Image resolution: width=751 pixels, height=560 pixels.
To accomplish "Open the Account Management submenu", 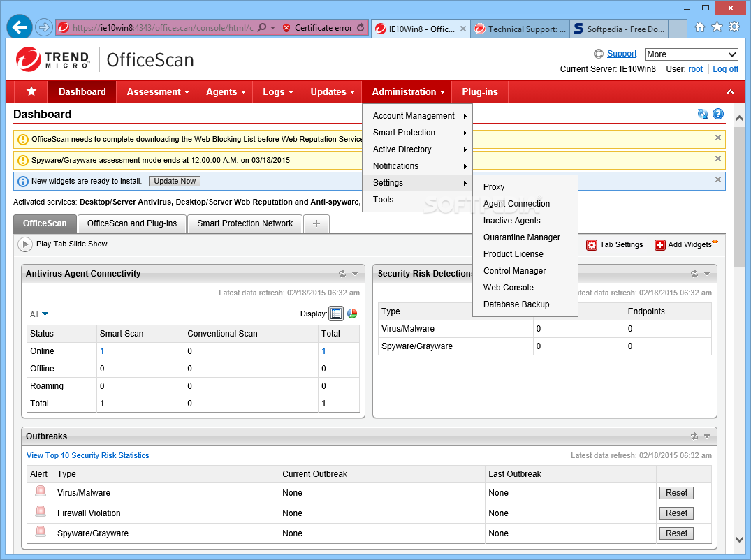I will tap(418, 116).
